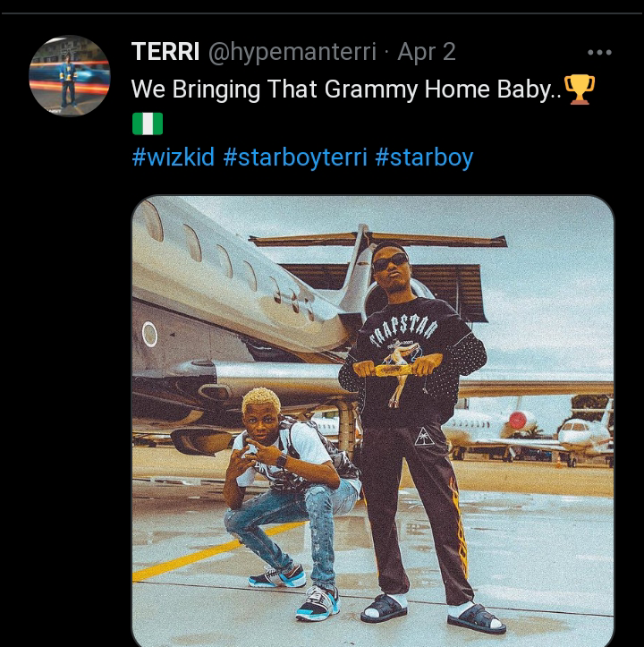This screenshot has width=644, height=647.
Task: Open the attached airport photo
Action: tap(373, 421)
